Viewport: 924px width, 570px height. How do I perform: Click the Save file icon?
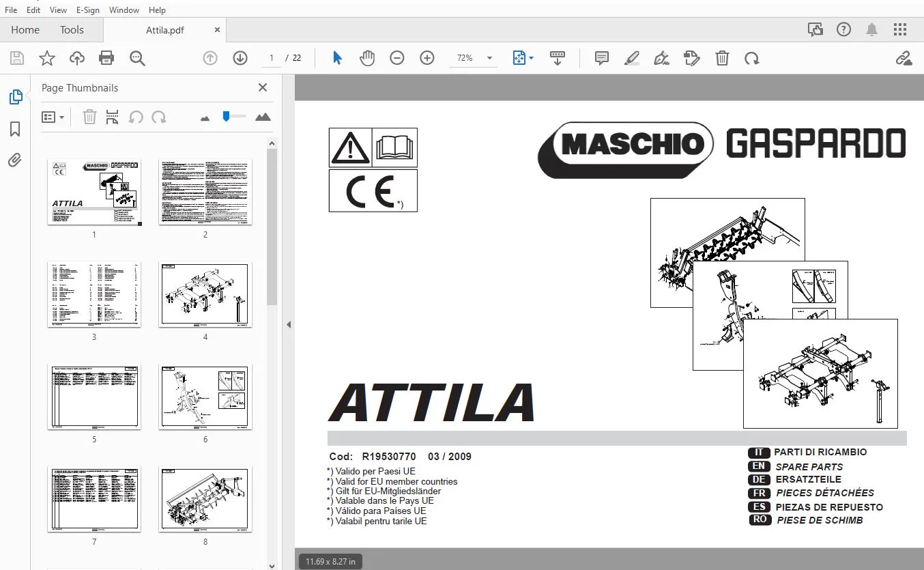pyautogui.click(x=16, y=58)
